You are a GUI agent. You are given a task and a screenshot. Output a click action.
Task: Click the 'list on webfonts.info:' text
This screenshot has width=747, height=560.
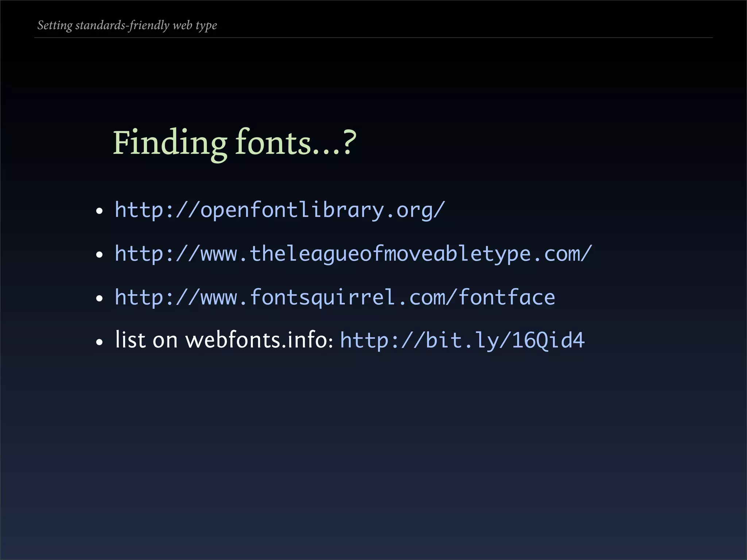click(x=224, y=340)
